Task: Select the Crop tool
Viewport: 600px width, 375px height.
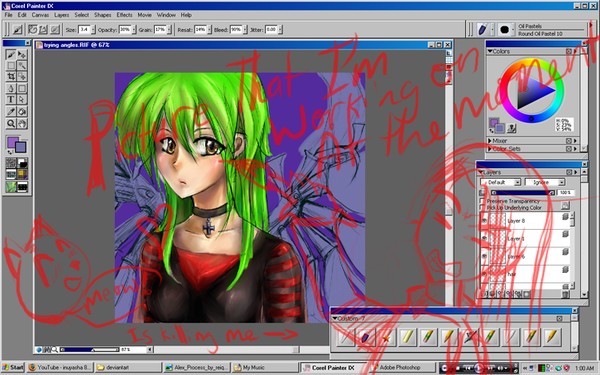Action: tap(11, 77)
